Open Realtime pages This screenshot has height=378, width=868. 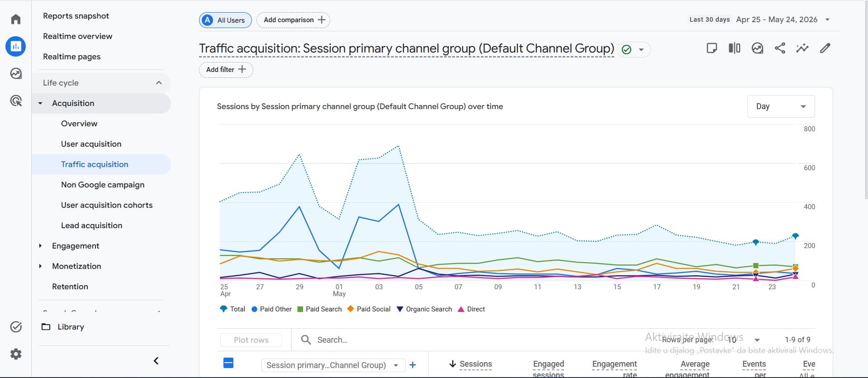(72, 57)
